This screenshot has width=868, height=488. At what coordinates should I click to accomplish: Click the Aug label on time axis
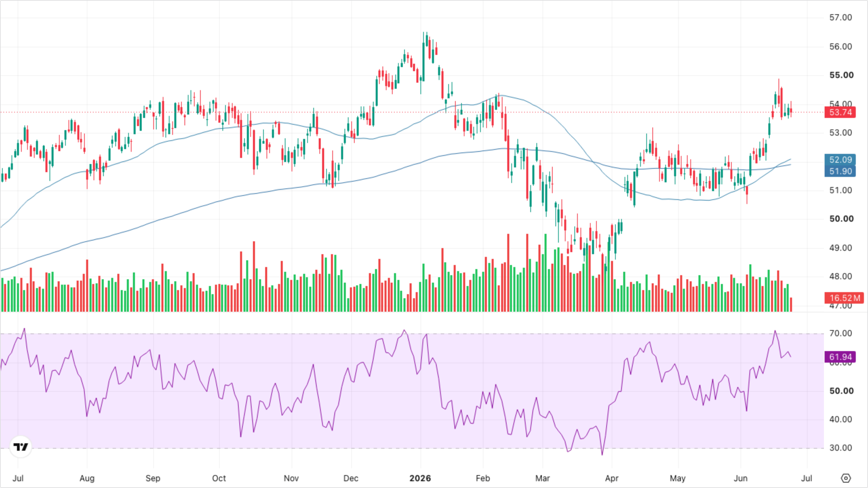pyautogui.click(x=87, y=478)
